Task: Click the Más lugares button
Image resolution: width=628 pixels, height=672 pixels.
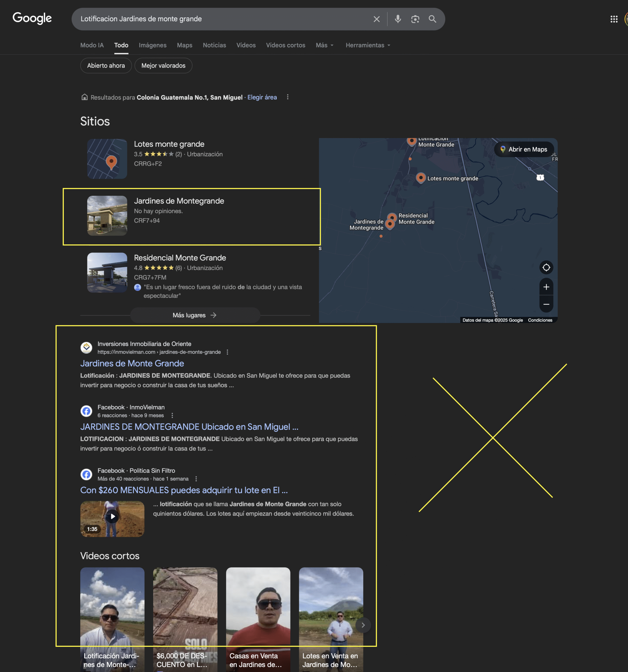Action: [195, 315]
